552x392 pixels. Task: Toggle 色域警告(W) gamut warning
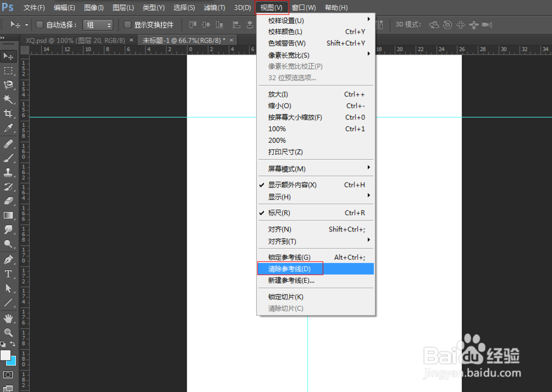point(316,43)
